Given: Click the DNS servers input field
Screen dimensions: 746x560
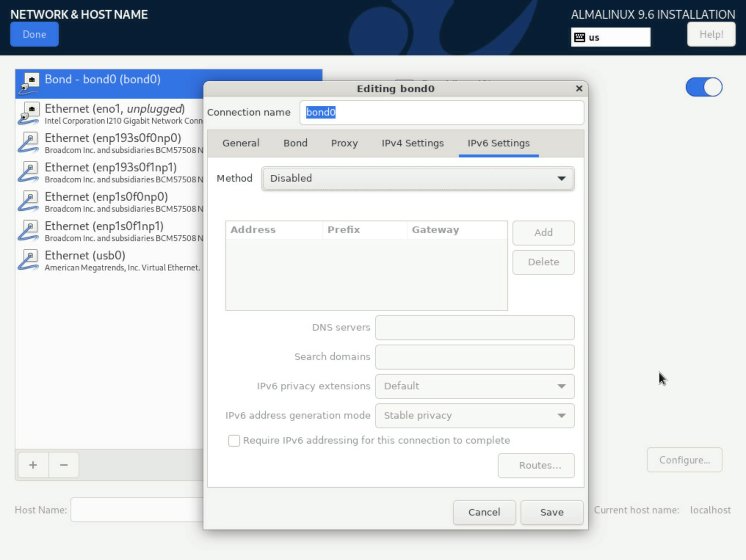Looking at the screenshot, I should (475, 327).
